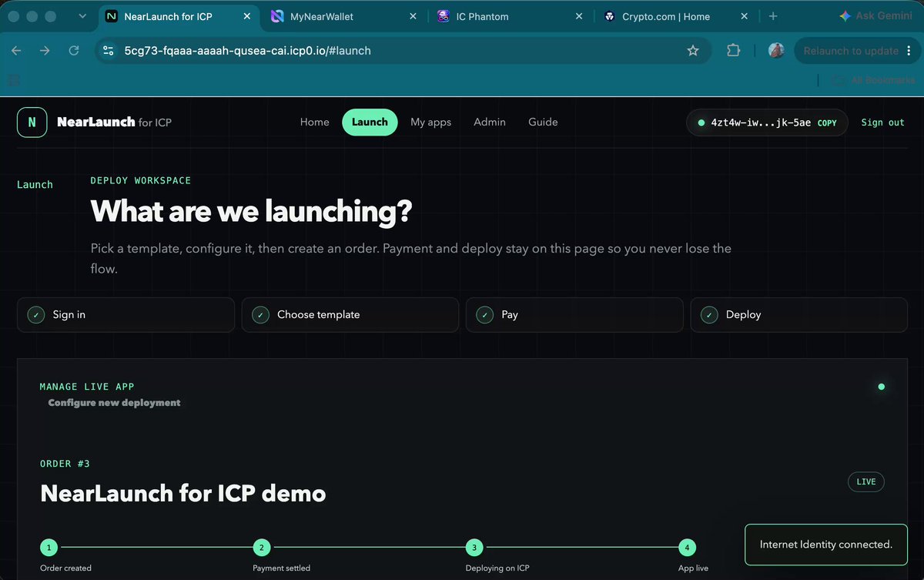This screenshot has height=580, width=924.
Task: Select the Launch navigation pill
Action: point(370,122)
